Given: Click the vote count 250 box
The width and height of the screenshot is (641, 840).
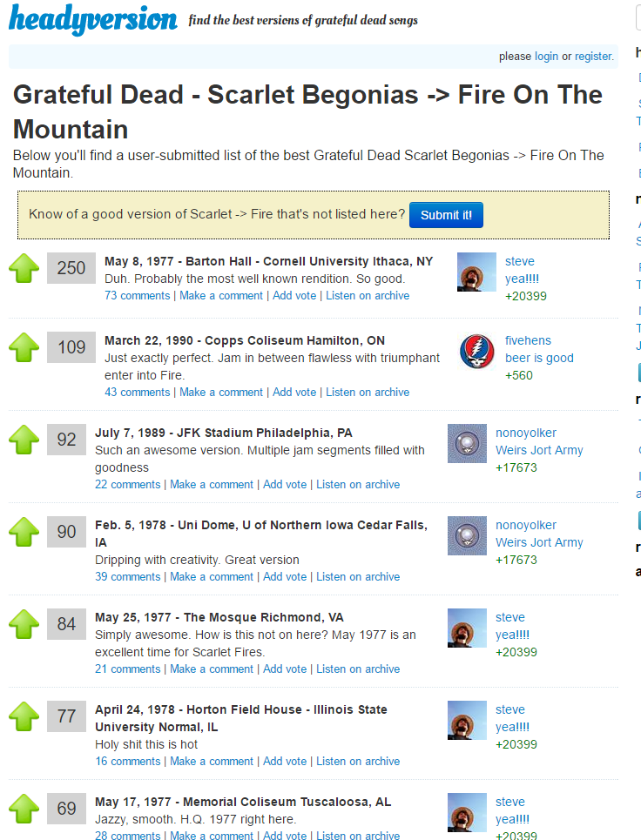Looking at the screenshot, I should 71,268.
